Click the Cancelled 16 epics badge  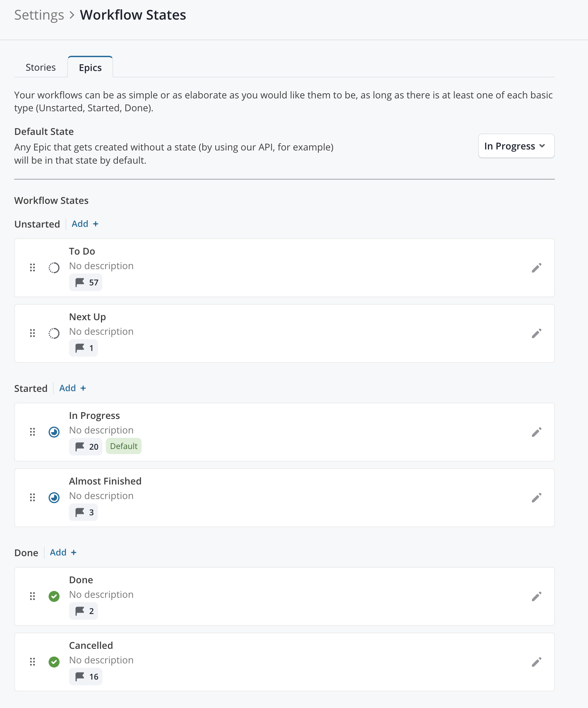coord(85,677)
